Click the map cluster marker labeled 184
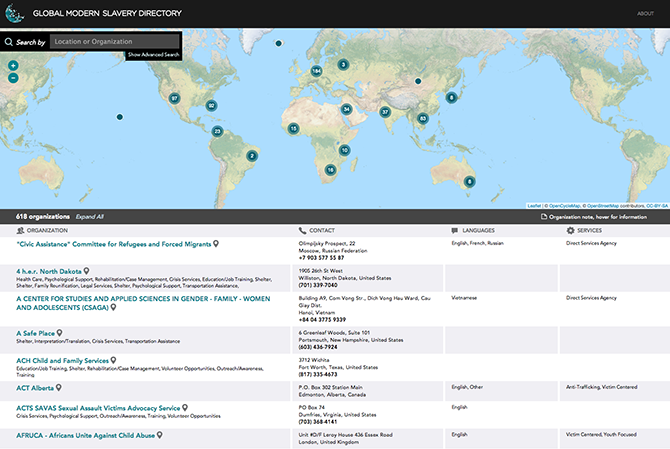 point(317,71)
